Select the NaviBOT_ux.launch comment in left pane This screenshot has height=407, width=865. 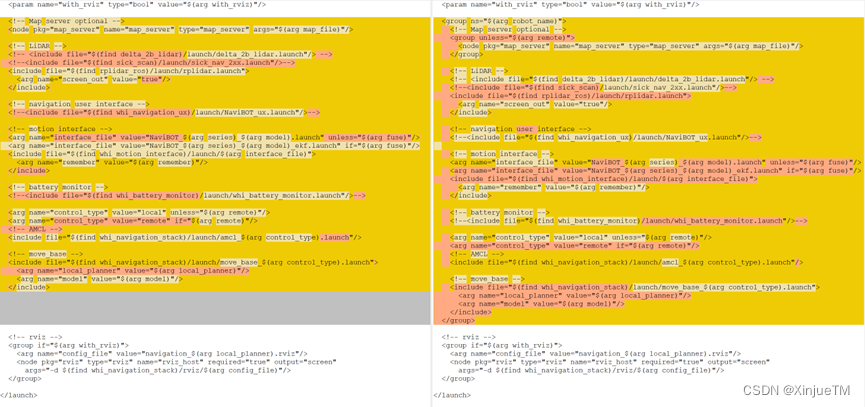[x=164, y=113]
